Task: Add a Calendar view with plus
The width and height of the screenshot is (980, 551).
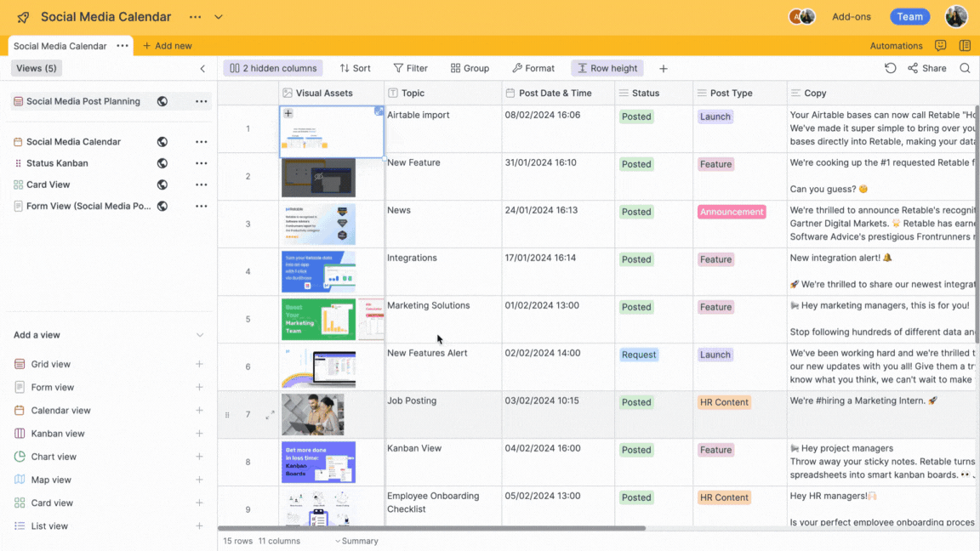Action: (199, 410)
